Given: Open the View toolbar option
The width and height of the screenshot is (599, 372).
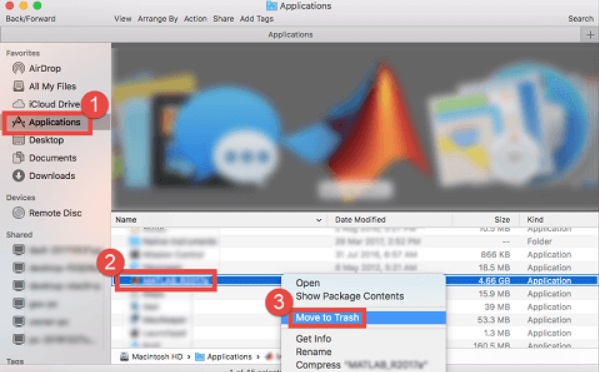Looking at the screenshot, I should pyautogui.click(x=123, y=19).
